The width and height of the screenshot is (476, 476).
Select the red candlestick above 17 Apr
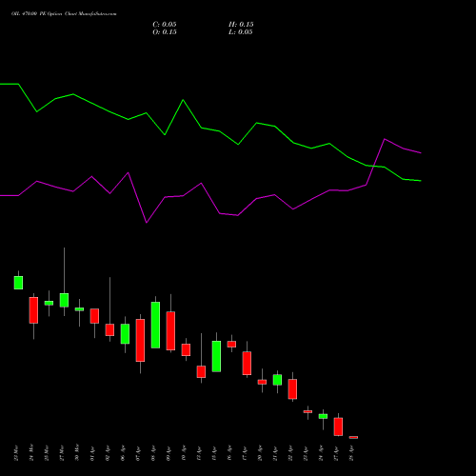[x=247, y=363]
